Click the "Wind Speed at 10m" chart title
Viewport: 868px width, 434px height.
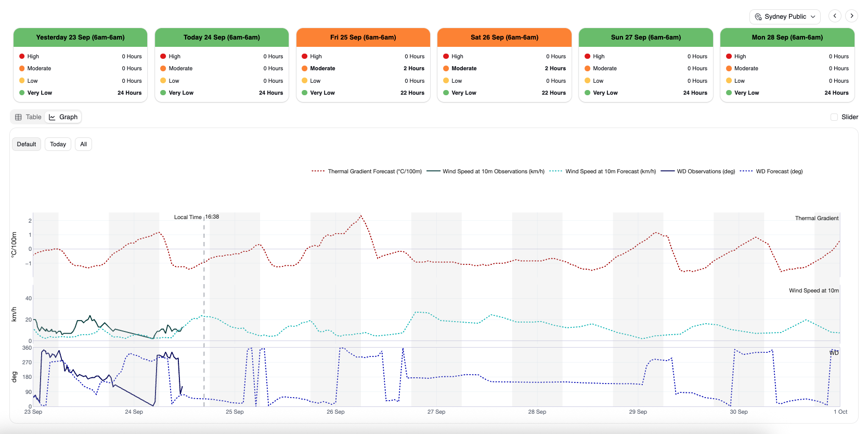pyautogui.click(x=814, y=290)
